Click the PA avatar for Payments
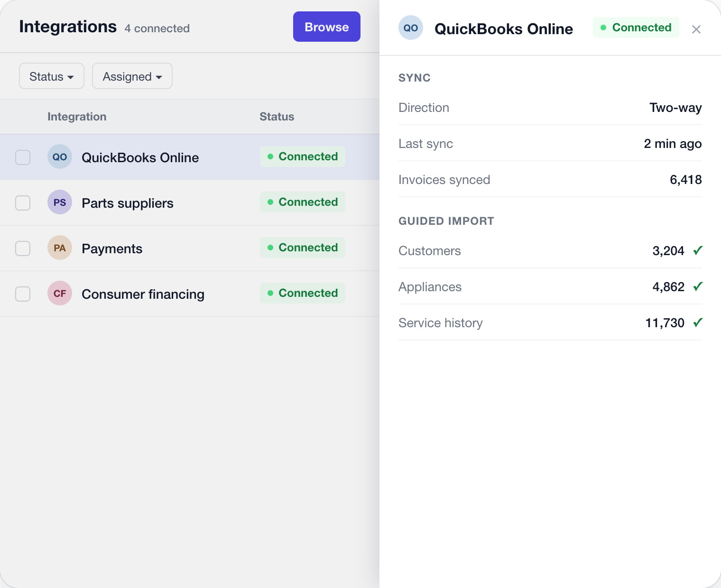 click(x=60, y=248)
